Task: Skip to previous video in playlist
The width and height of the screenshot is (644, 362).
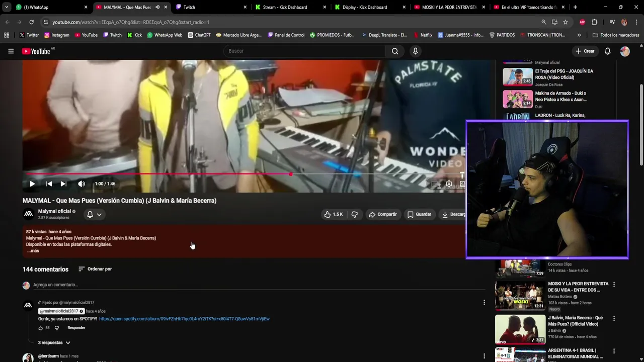Action: pyautogui.click(x=49, y=184)
